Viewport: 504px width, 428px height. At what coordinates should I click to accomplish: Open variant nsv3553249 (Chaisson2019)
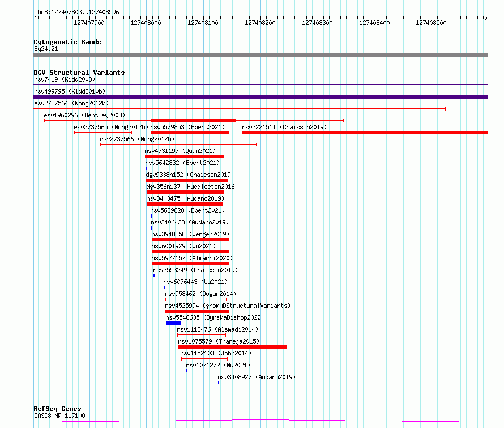(x=195, y=270)
